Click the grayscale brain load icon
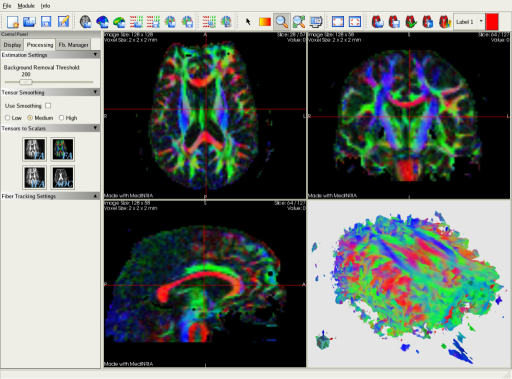The image size is (512, 379). [86, 22]
